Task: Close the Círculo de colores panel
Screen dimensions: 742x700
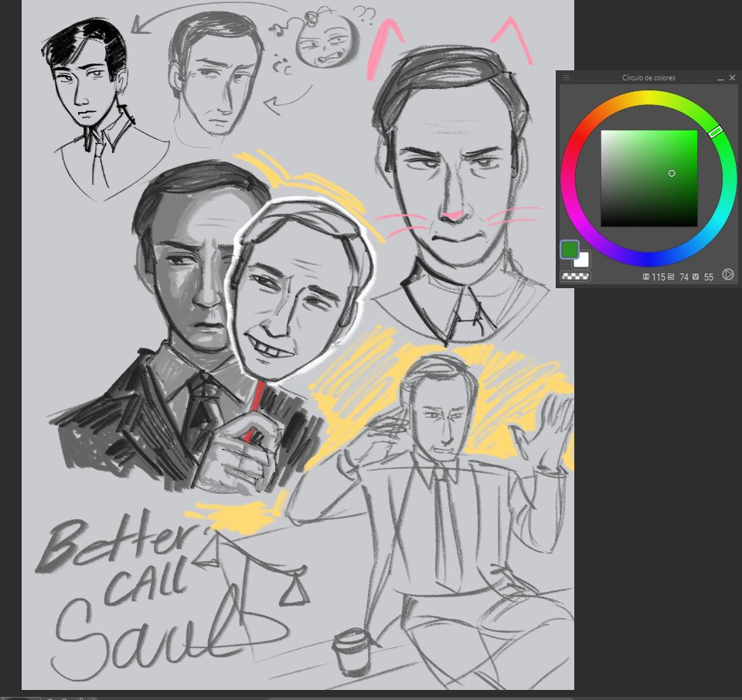Action: pos(732,77)
